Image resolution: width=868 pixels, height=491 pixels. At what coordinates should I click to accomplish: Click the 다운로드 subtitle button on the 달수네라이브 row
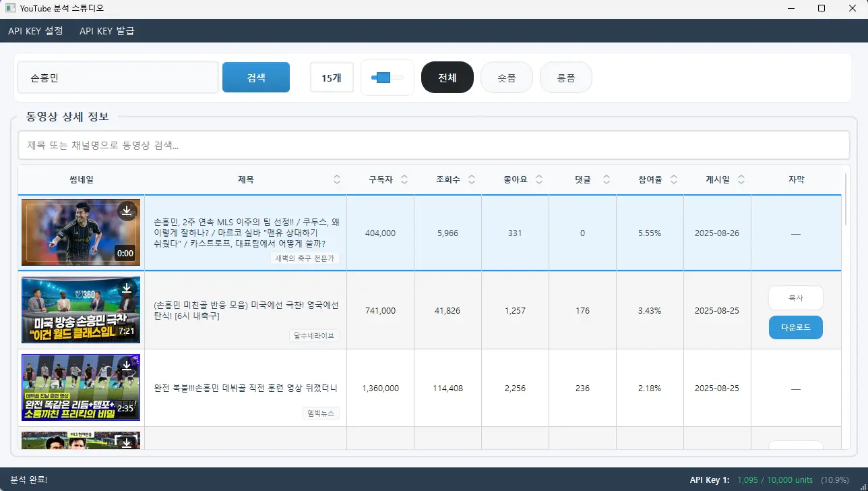[795, 327]
